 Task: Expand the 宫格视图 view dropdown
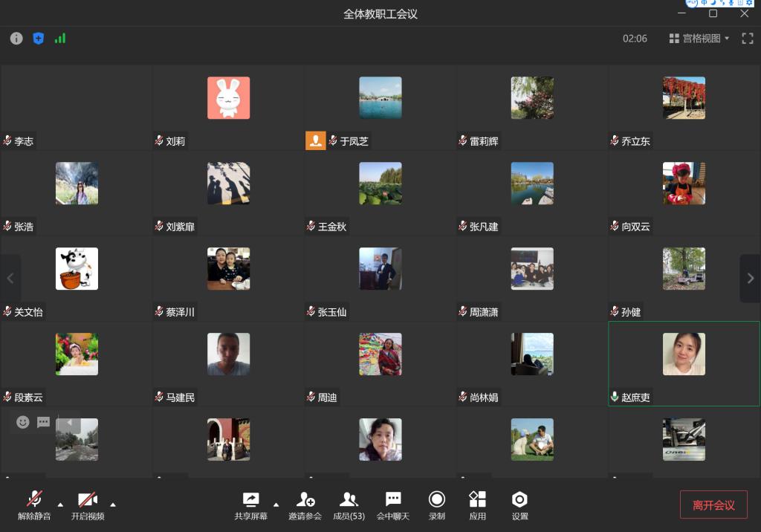pos(699,39)
